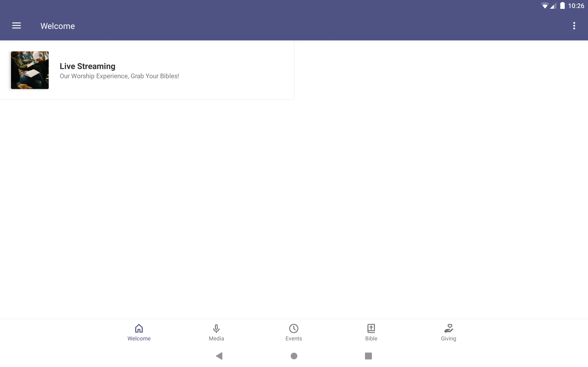Screen dimensions: 588x367
Task: Open the Giving section
Action: (448, 332)
